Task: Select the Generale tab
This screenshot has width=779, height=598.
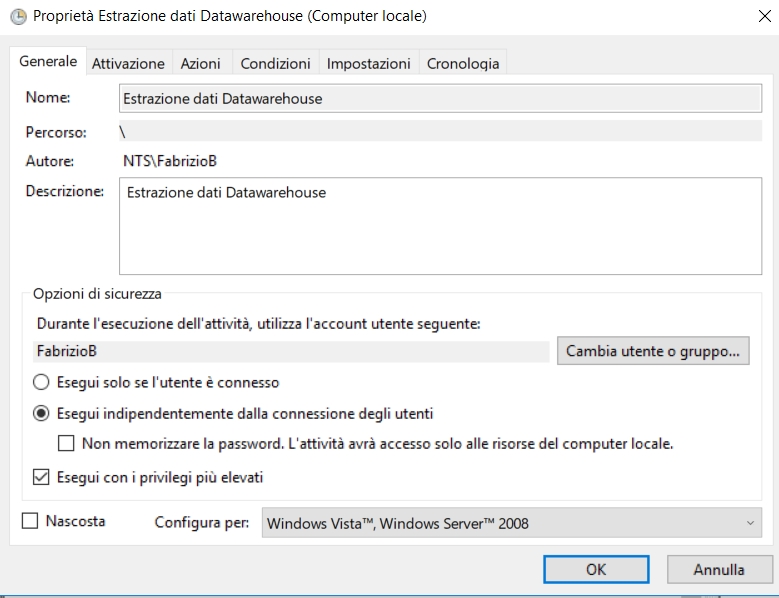Action: [x=48, y=62]
